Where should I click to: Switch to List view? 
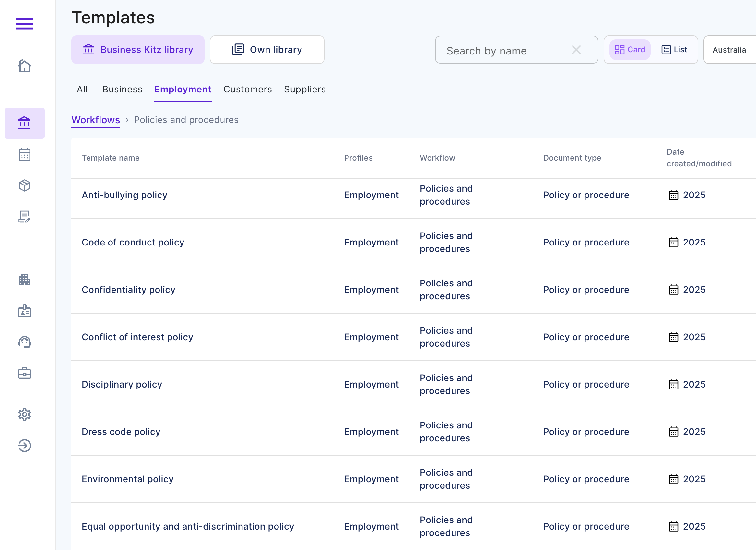pos(674,50)
